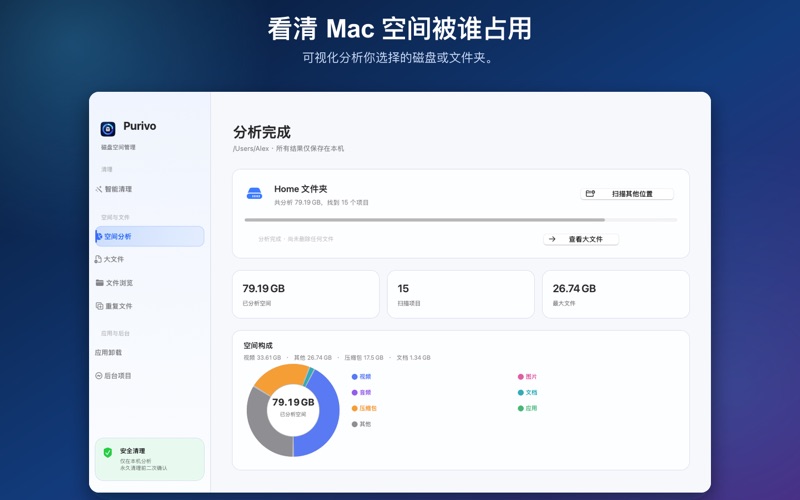Click the /Users/Alex path text
This screenshot has width=800, height=500.
click(251, 148)
